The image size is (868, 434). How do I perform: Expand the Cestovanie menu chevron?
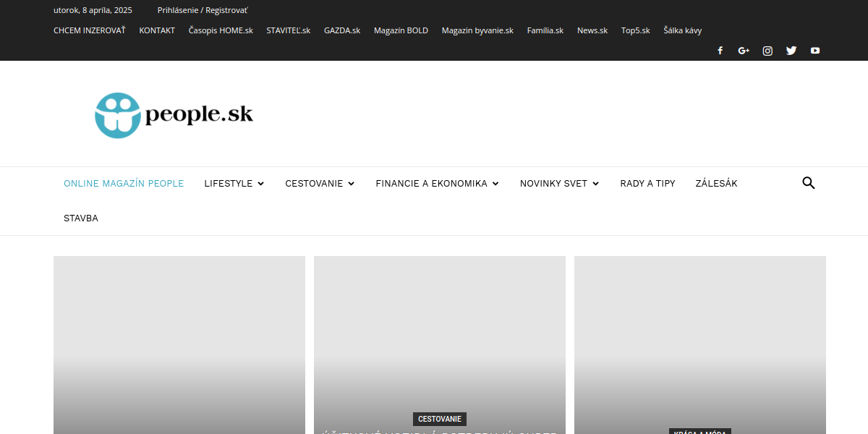point(351,184)
